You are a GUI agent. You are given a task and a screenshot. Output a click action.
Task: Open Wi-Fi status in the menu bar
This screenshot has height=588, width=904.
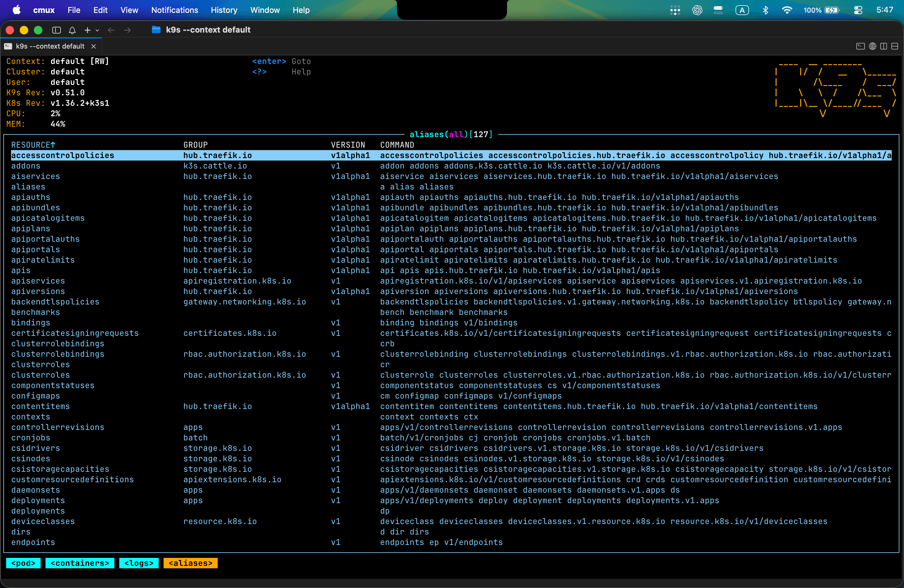coord(787,10)
